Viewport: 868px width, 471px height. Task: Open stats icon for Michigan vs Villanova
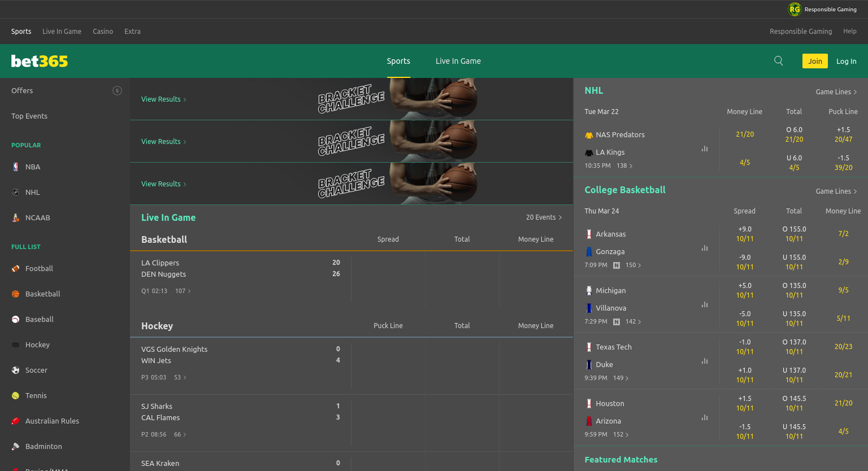tap(705, 304)
